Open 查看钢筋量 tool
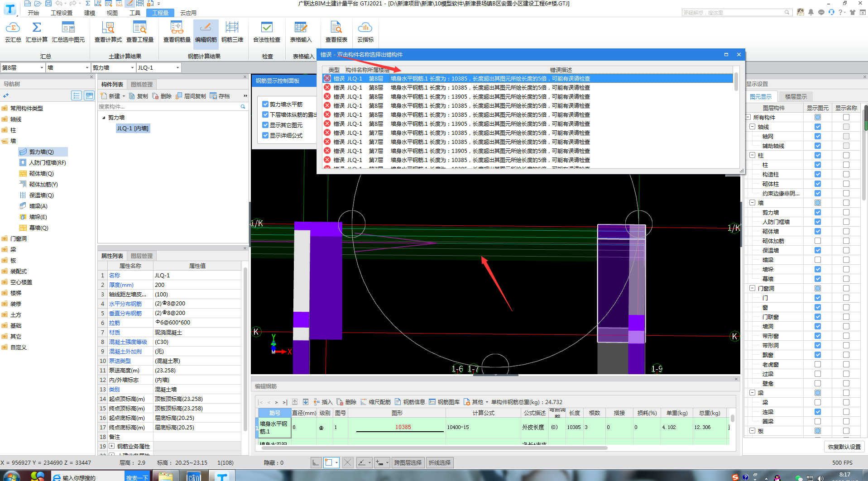The image size is (868, 481). point(177,32)
